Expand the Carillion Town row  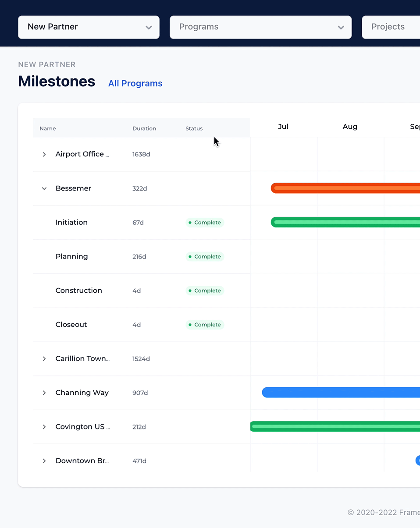click(x=44, y=358)
